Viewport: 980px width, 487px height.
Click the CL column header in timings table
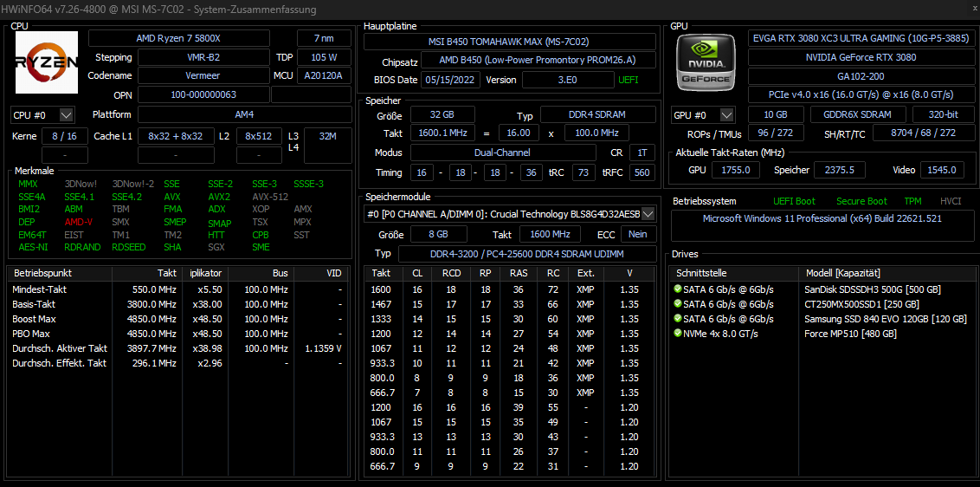coord(417,274)
